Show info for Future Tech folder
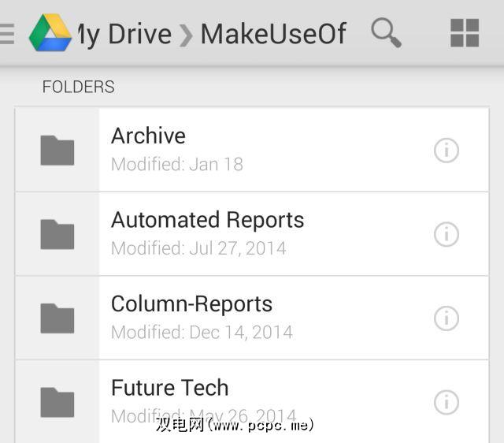This screenshot has width=504, height=443. (x=447, y=402)
